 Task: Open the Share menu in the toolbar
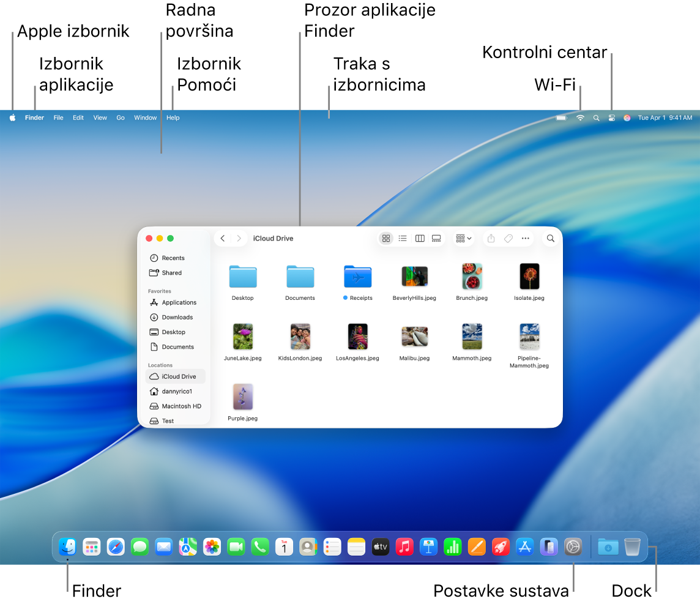[x=491, y=238]
